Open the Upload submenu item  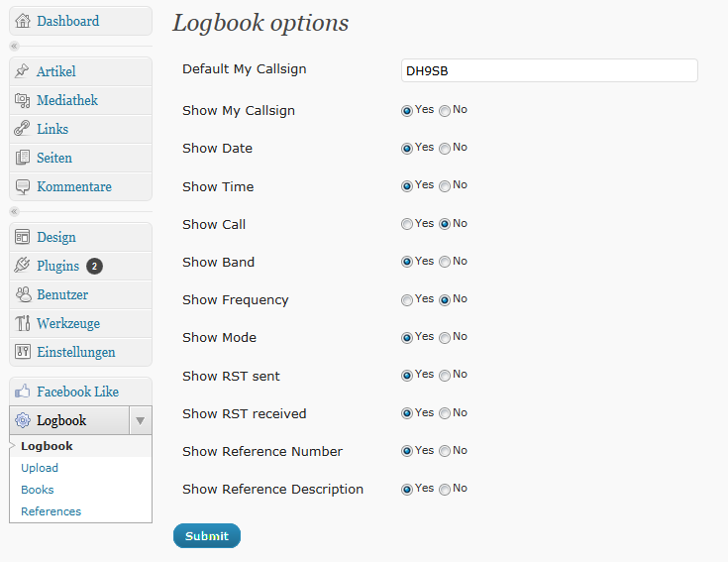click(40, 468)
